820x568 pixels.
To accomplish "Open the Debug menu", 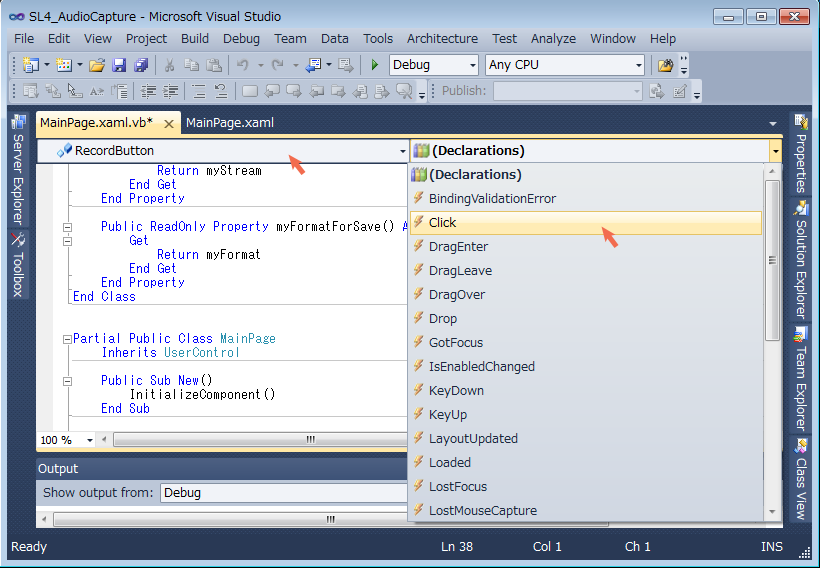I will pyautogui.click(x=241, y=39).
